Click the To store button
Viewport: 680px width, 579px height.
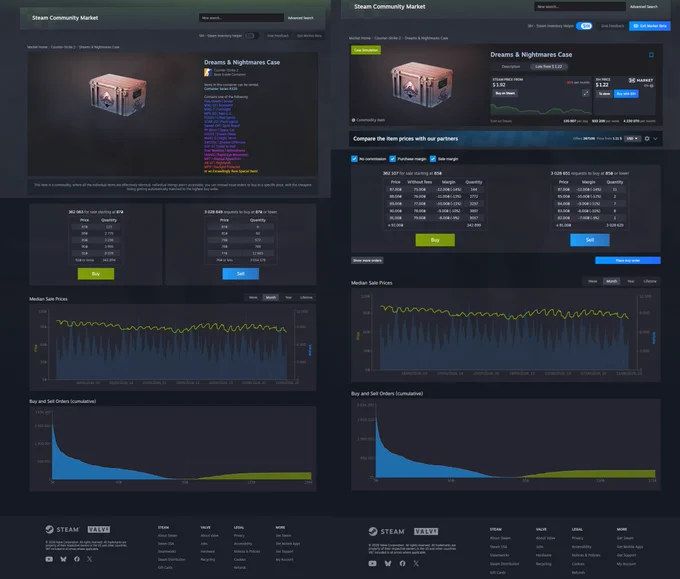(x=604, y=94)
